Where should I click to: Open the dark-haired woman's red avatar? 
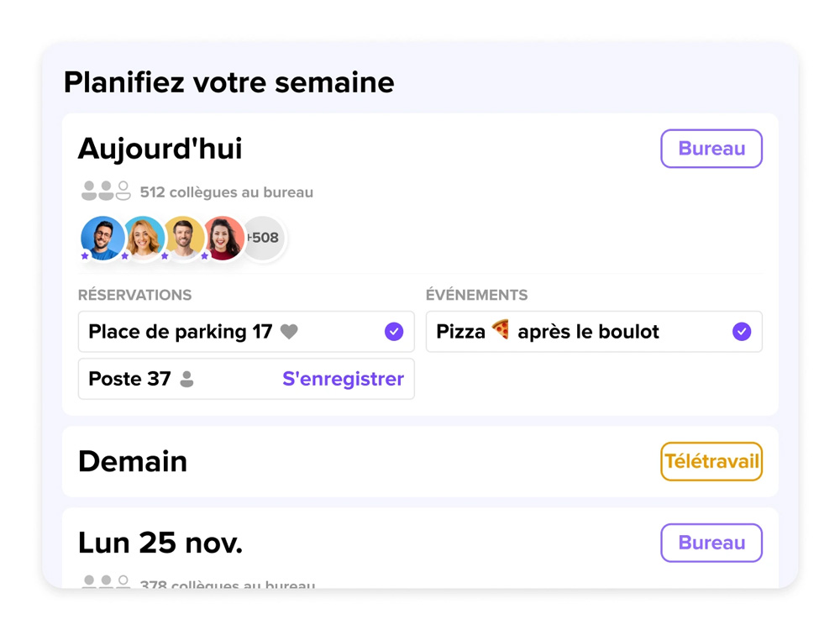tap(223, 238)
